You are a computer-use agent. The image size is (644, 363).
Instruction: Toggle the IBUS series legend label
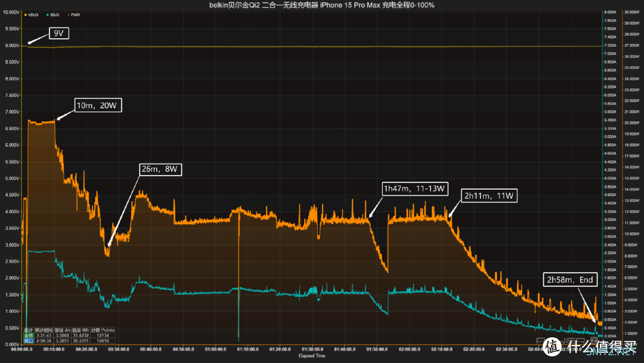tap(55, 15)
